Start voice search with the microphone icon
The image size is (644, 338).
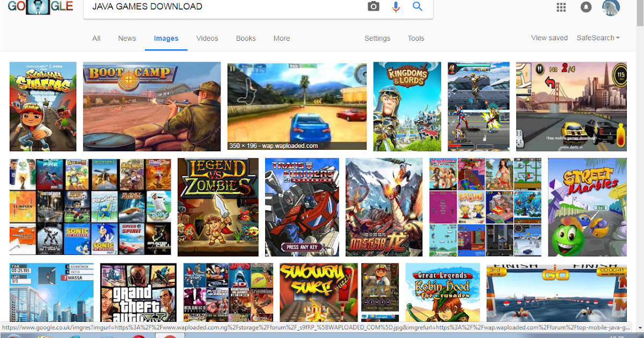[x=396, y=6]
